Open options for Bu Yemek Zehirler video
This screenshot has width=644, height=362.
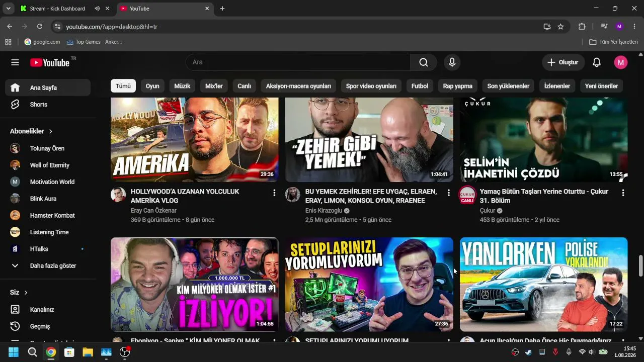point(449,193)
